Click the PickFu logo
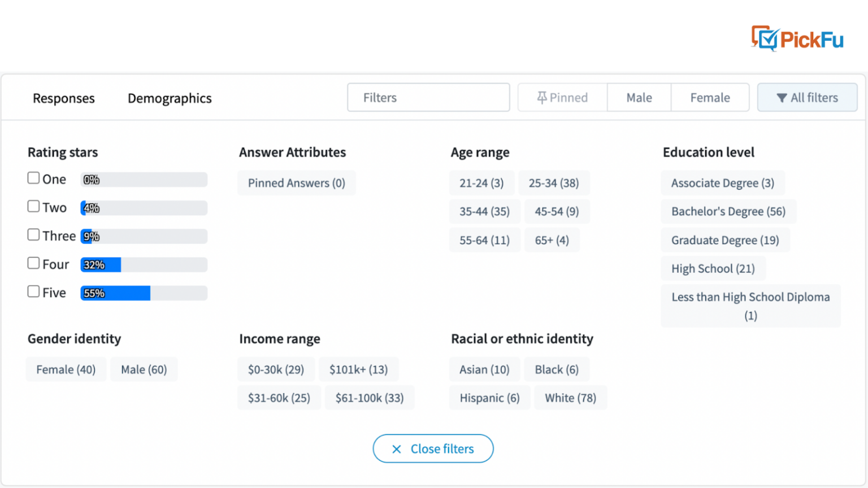The height and width of the screenshot is (488, 868). (797, 38)
